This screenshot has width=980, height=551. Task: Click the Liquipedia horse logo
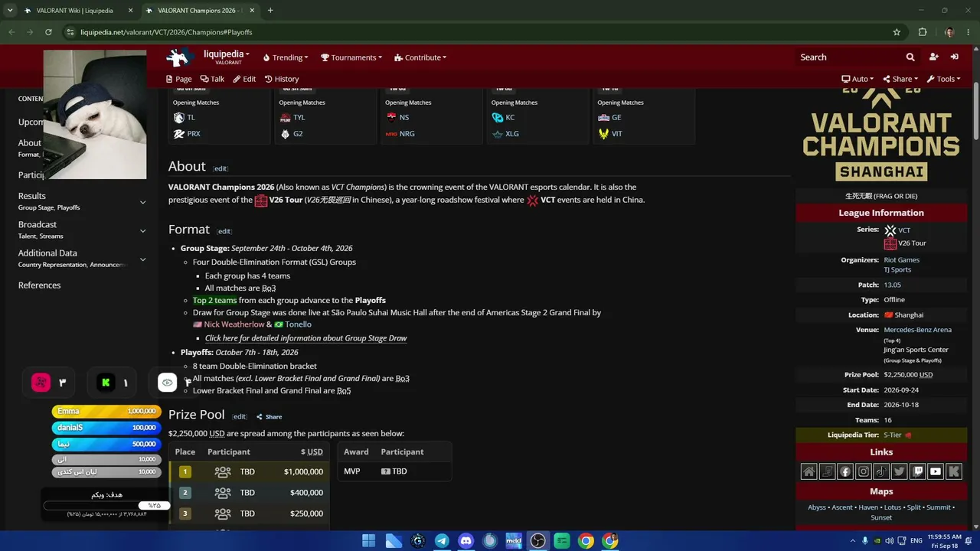click(x=180, y=57)
